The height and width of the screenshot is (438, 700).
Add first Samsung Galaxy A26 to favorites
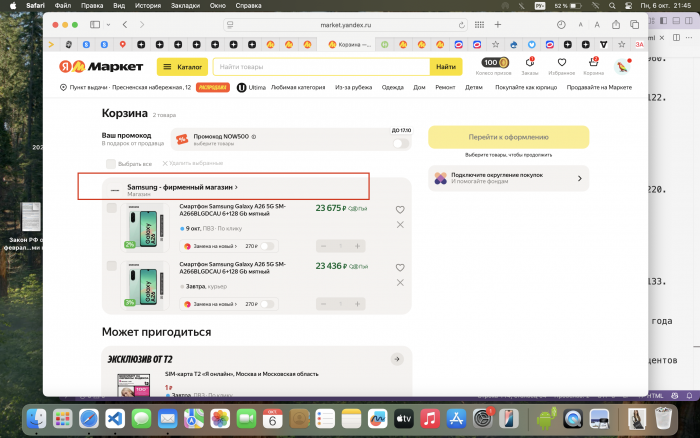click(x=400, y=210)
